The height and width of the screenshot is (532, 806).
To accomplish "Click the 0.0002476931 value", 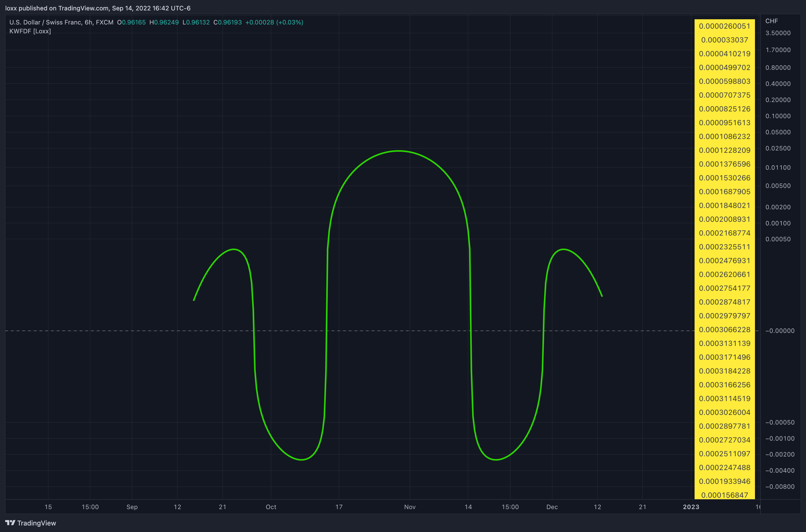I will [725, 261].
